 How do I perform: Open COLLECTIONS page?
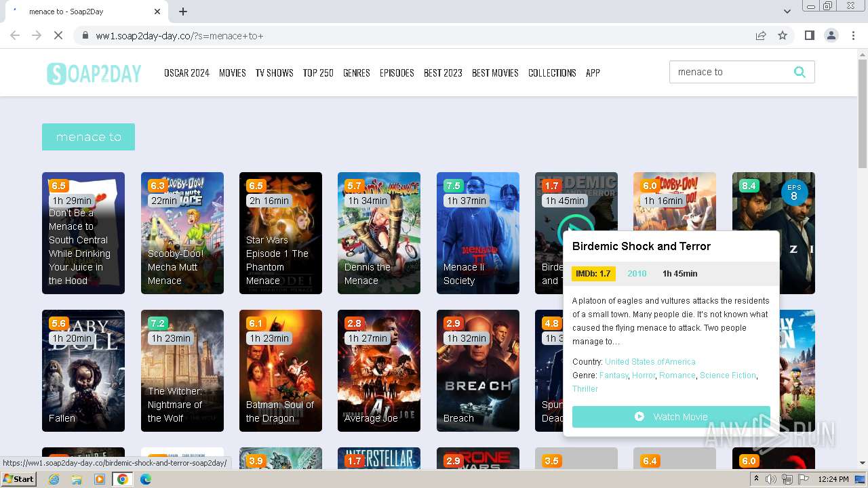click(552, 73)
